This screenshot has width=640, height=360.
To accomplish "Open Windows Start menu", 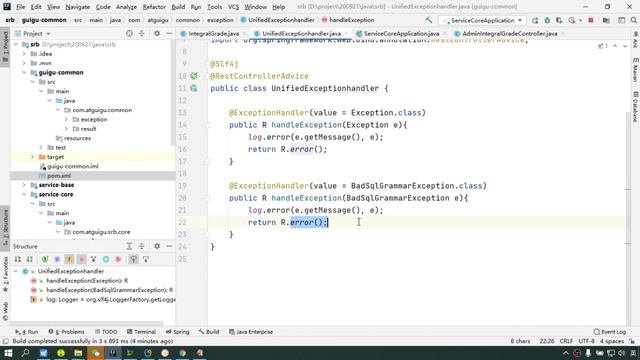I will 8,353.
